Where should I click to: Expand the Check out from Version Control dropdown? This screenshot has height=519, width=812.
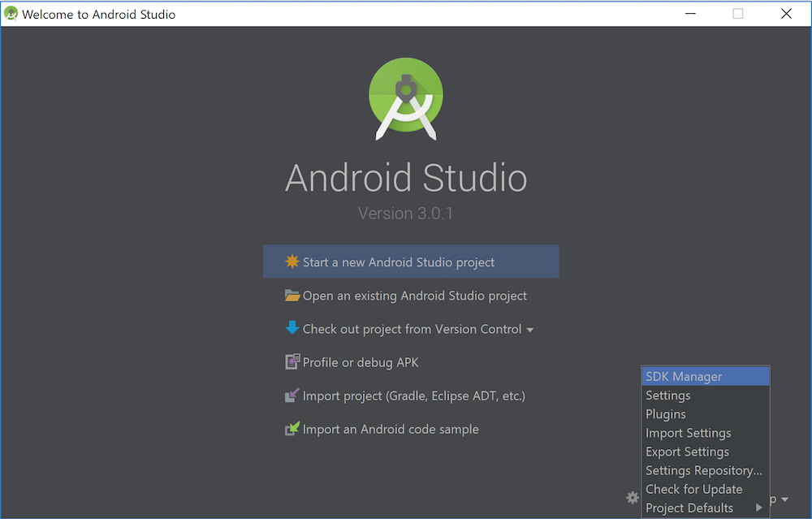531,329
